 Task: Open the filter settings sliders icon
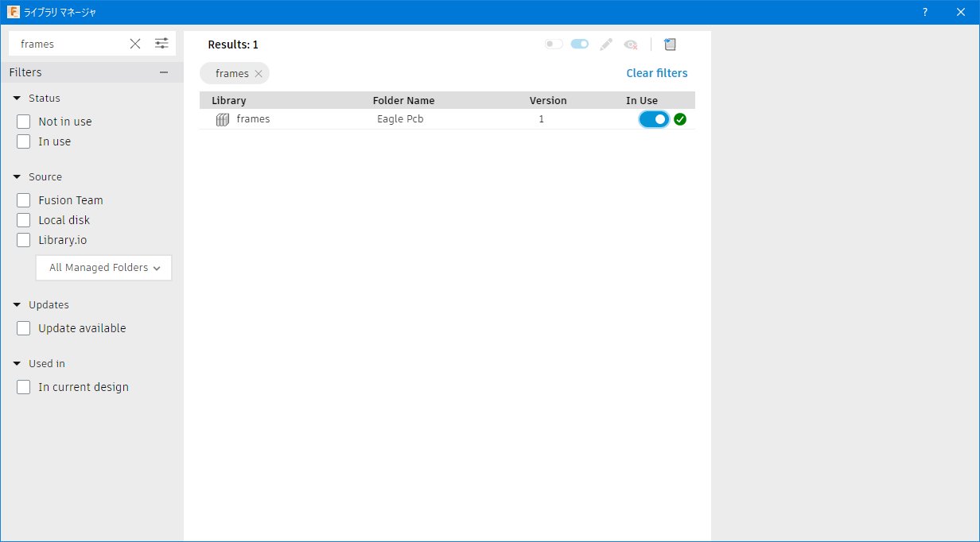[161, 44]
